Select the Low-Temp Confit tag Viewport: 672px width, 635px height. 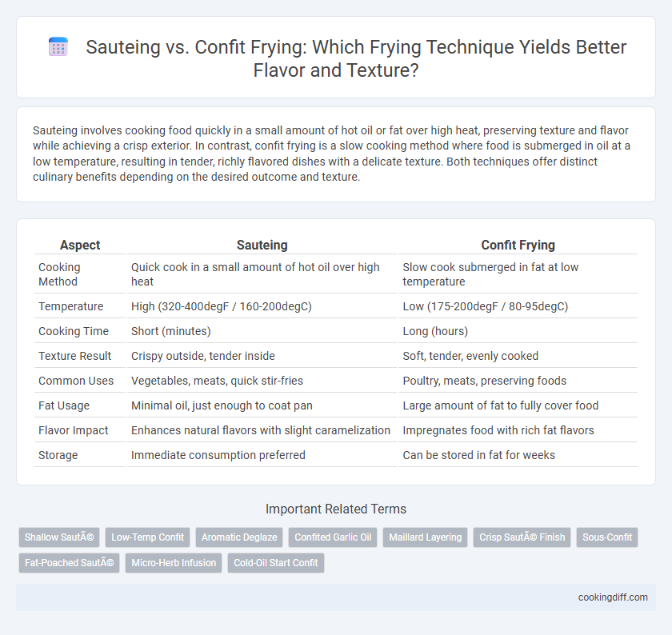coord(147,537)
